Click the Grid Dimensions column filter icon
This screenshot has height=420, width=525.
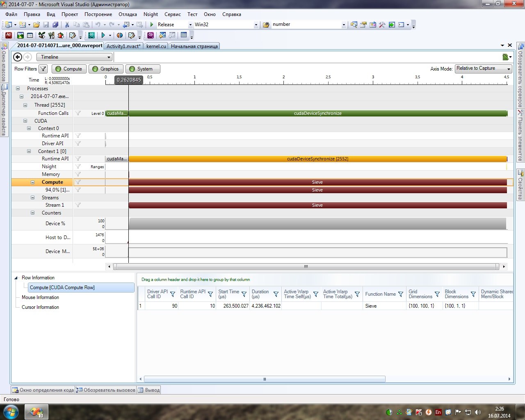tap(437, 294)
